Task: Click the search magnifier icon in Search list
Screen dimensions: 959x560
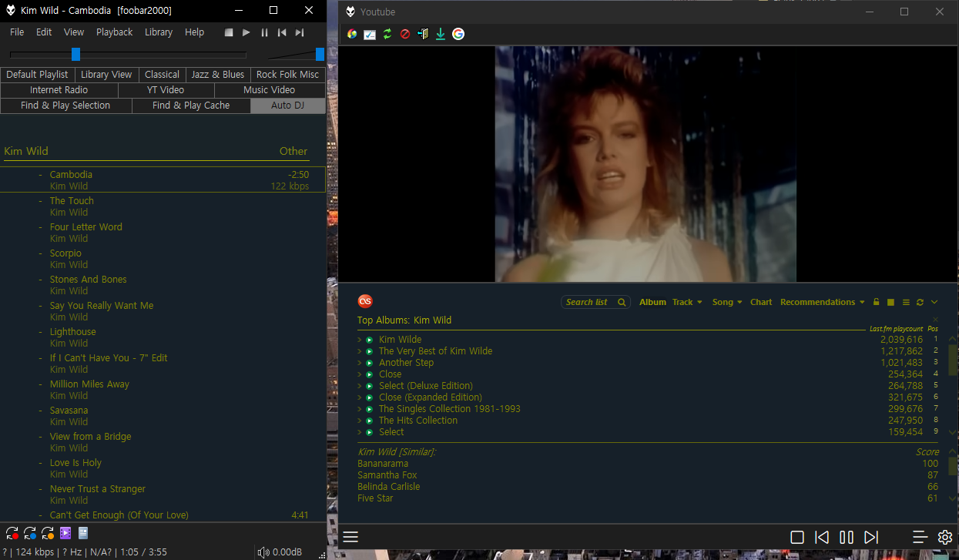Action: [x=622, y=302]
